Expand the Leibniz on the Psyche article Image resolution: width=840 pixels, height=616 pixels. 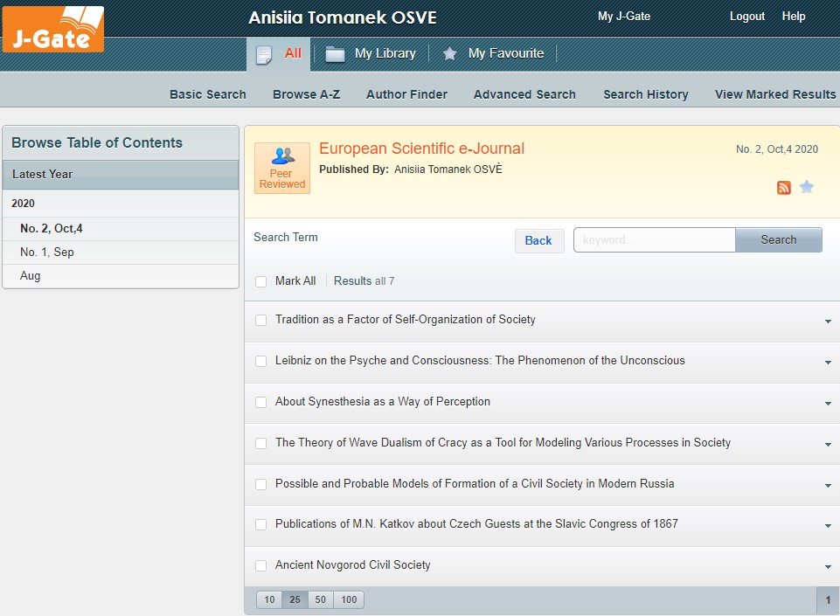[828, 363]
